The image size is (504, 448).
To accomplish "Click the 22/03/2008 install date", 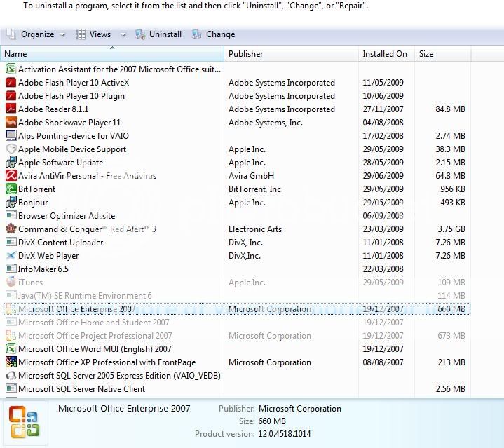I will click(383, 269).
